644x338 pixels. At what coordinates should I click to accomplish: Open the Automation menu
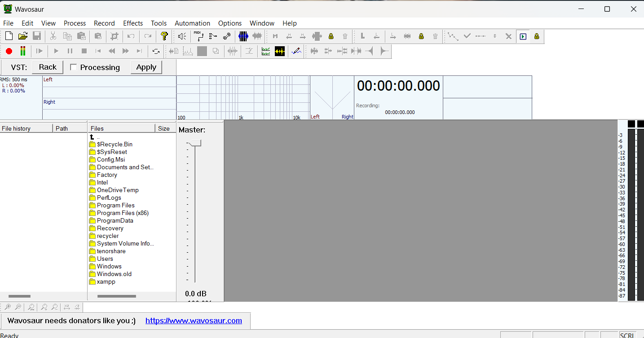(192, 23)
